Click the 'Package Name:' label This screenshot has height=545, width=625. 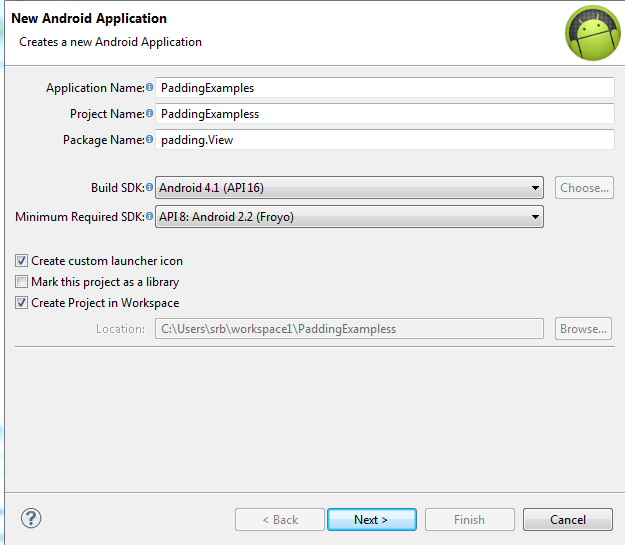[104, 140]
